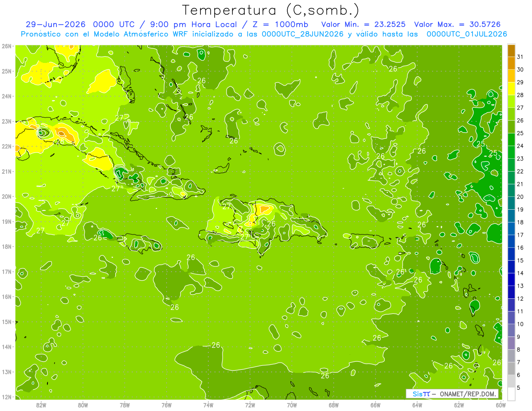Click the color bar label 10

point(520,324)
